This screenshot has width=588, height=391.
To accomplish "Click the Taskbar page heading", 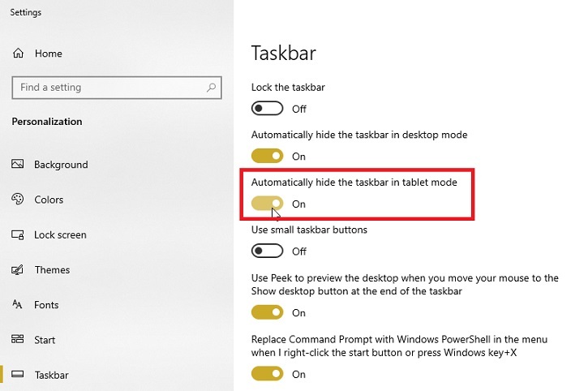I will 284,53.
